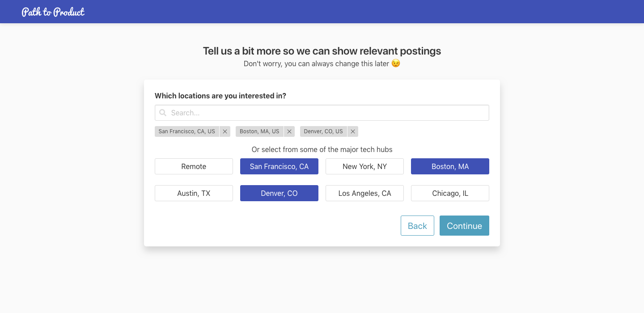Click the Back button
The height and width of the screenshot is (313, 644).
(x=417, y=225)
